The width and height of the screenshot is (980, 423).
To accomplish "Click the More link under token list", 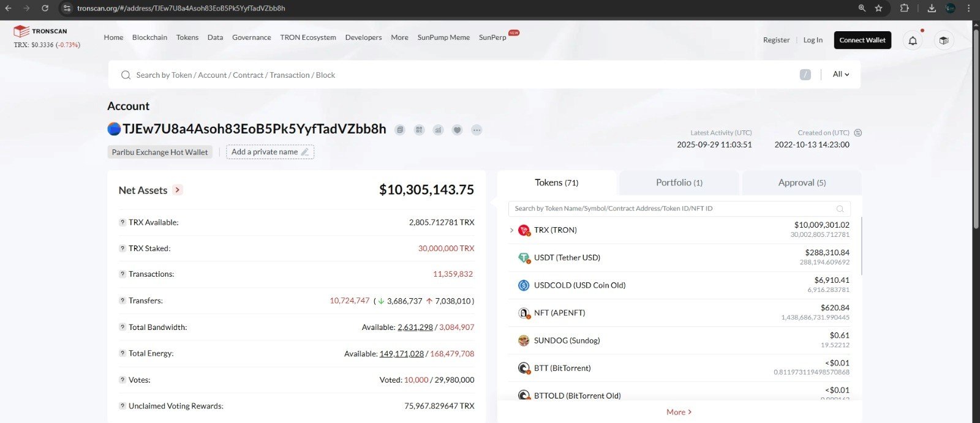I will click(x=679, y=412).
